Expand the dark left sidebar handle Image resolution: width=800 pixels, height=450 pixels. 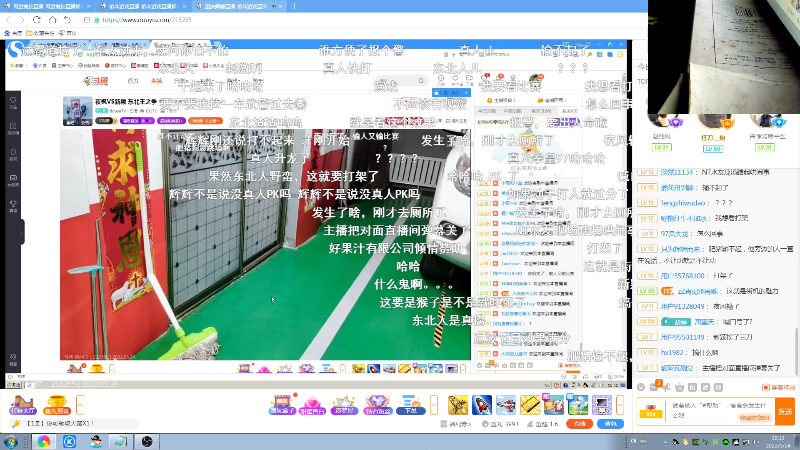[x=21, y=232]
